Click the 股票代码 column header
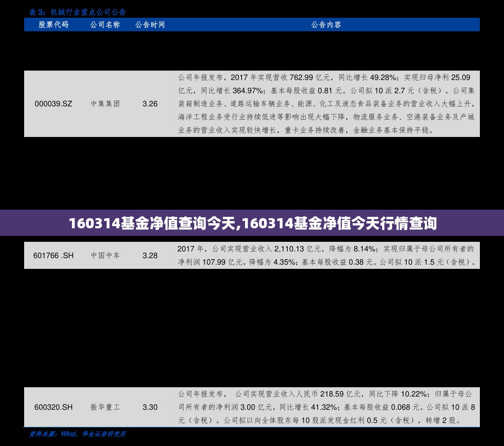 tap(53, 25)
